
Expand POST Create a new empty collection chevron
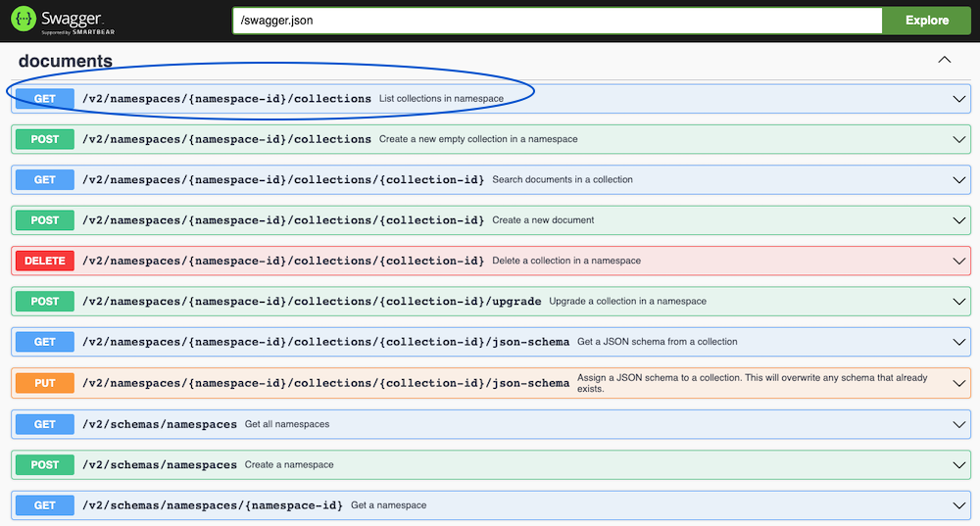[x=958, y=139]
